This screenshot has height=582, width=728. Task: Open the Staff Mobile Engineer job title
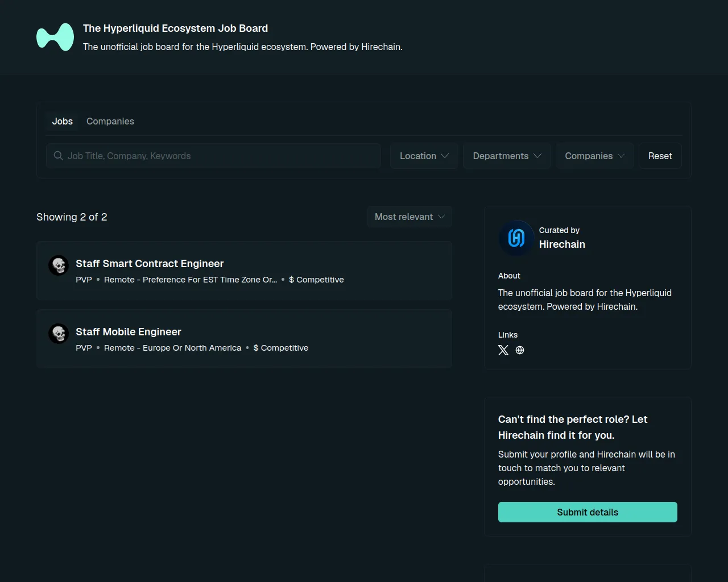coord(129,332)
